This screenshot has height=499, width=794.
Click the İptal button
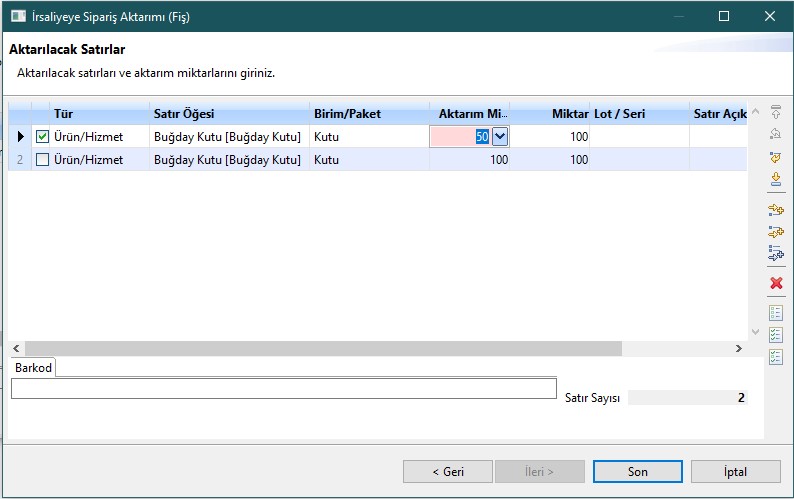click(735, 472)
